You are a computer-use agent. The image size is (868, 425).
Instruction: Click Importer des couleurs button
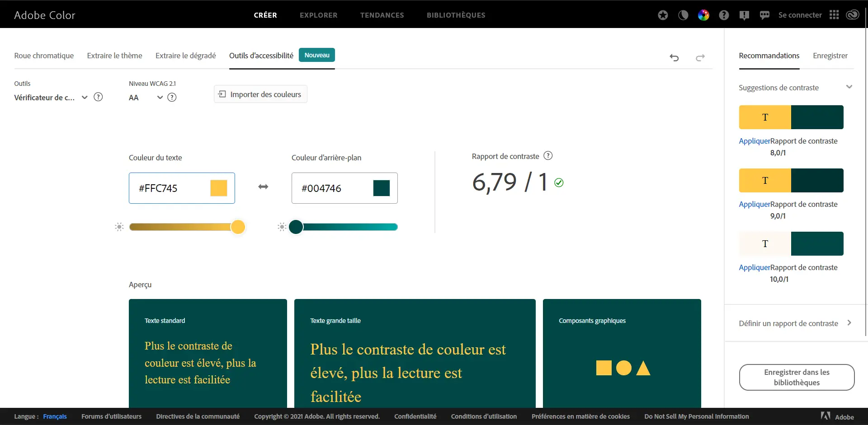(260, 94)
